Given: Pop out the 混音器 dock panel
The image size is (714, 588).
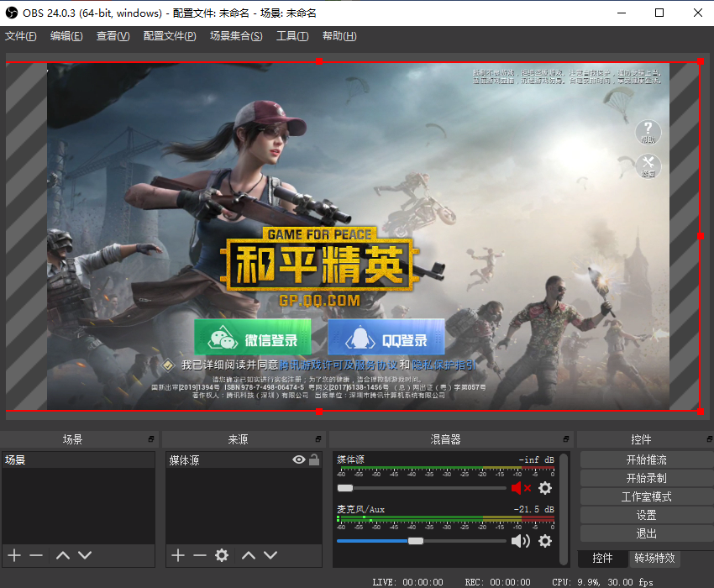Looking at the screenshot, I should (x=566, y=439).
